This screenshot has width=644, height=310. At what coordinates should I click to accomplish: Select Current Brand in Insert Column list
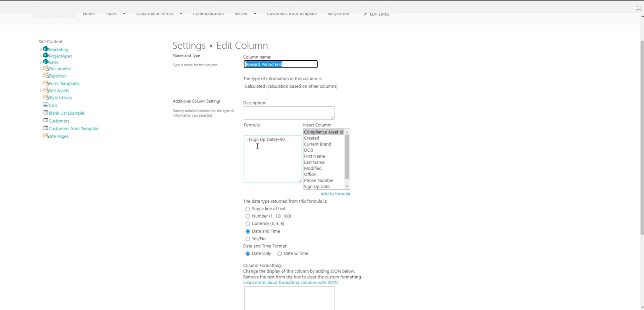pos(324,144)
